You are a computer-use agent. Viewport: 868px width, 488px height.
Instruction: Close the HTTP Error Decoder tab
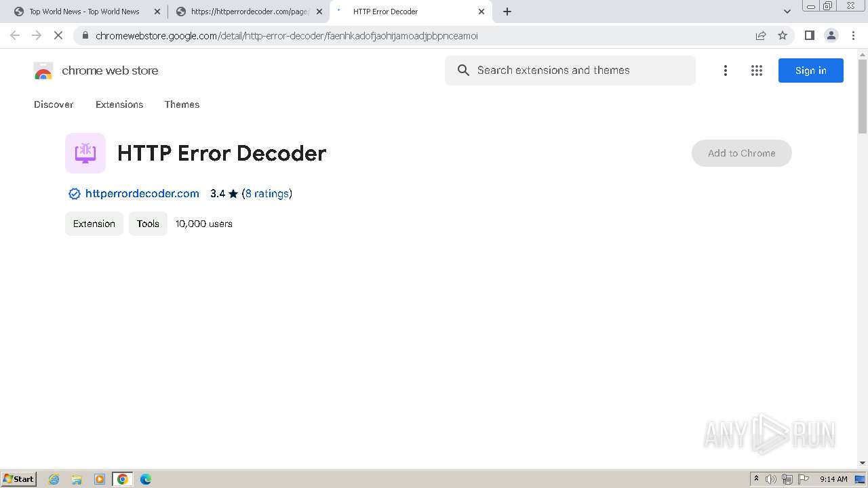481,12
